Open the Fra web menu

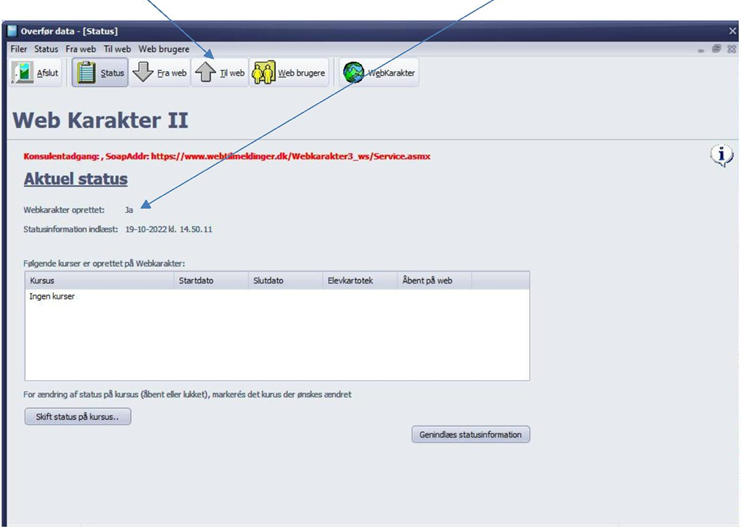coord(81,49)
